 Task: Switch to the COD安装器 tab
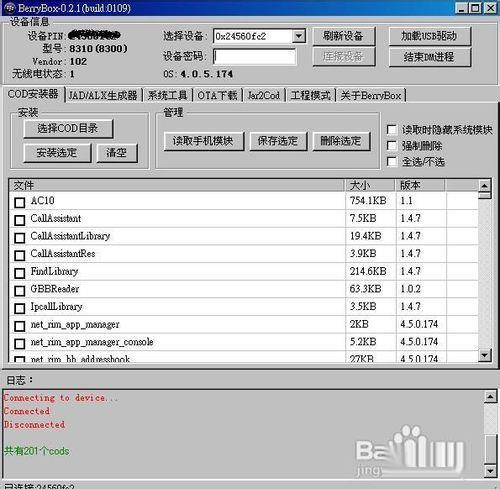pos(33,94)
